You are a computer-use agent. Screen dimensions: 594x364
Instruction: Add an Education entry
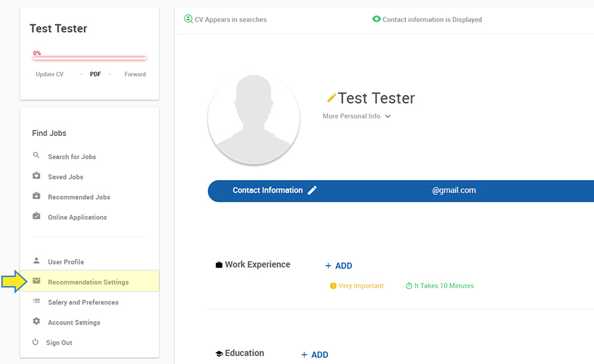pos(315,355)
